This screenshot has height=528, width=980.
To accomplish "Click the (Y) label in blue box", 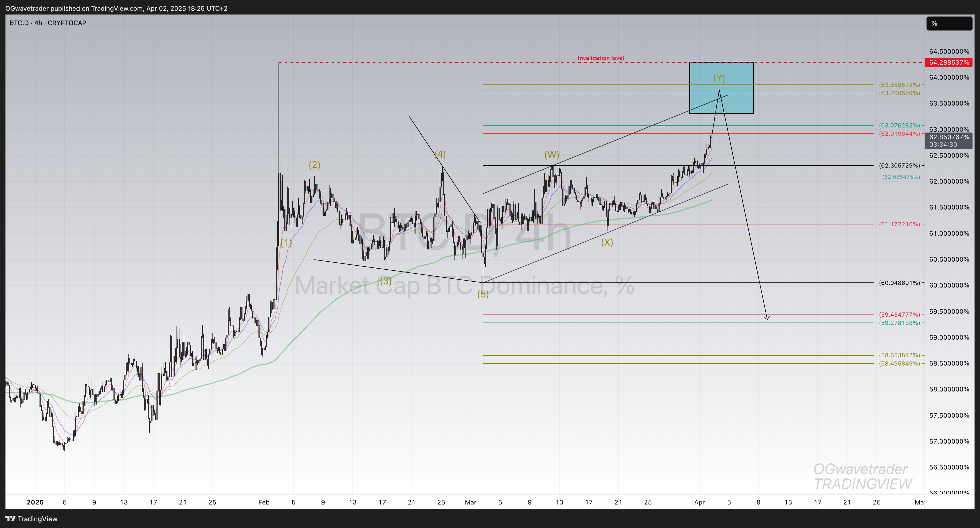I will (719, 78).
